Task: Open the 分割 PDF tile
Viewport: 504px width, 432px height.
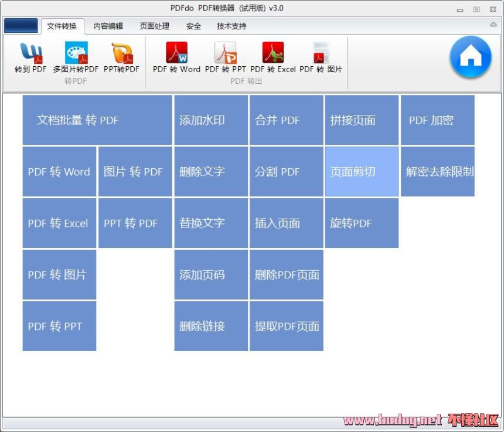Action: [x=287, y=171]
